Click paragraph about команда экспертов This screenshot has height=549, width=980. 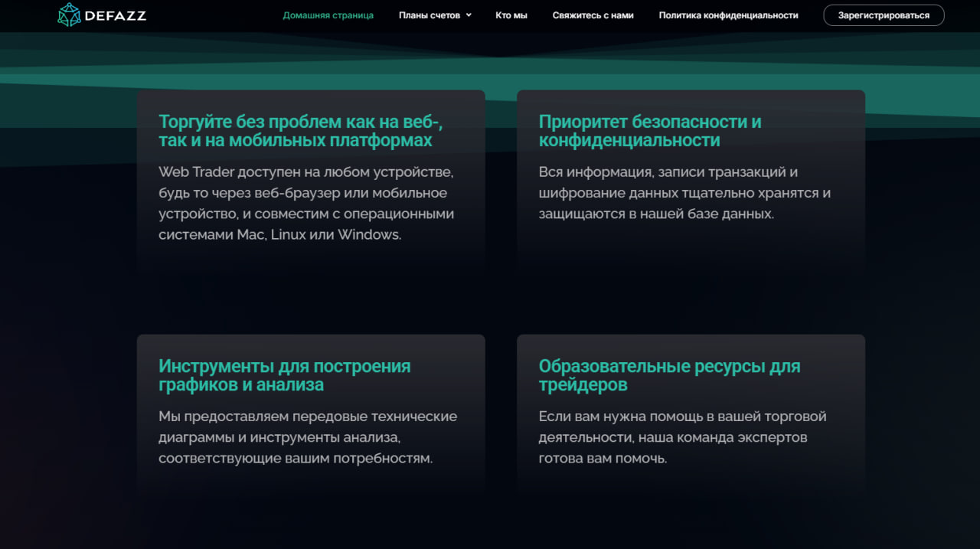[x=681, y=437]
